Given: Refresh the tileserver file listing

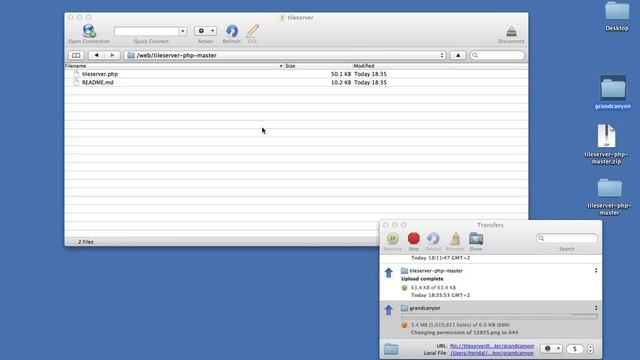Looking at the screenshot, I should tap(231, 33).
